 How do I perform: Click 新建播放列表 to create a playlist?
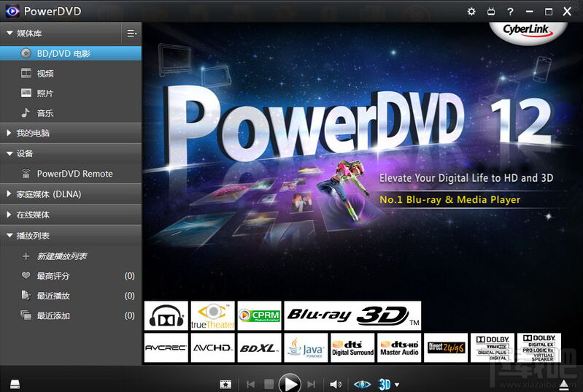(62, 256)
